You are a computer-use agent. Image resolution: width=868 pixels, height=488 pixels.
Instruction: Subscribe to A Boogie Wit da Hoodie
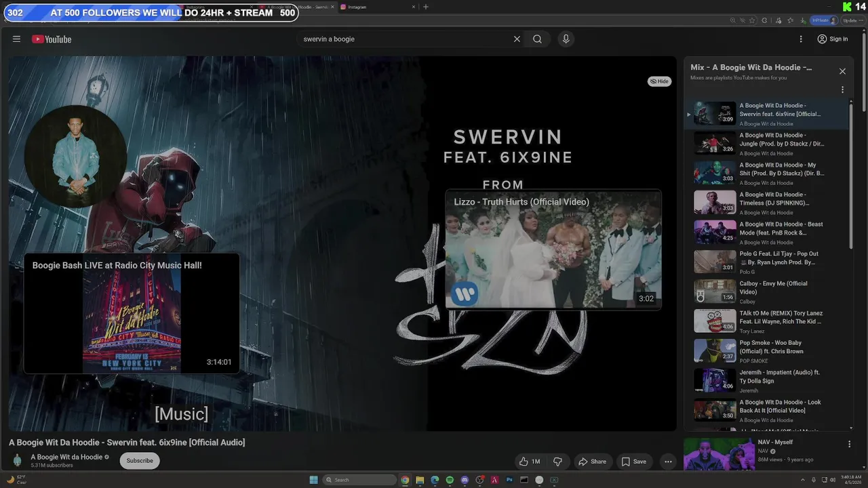pyautogui.click(x=140, y=461)
